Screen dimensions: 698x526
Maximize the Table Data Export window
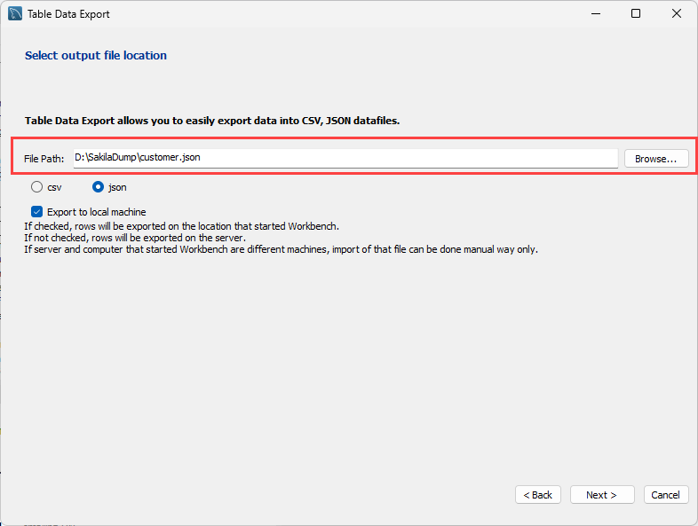click(636, 14)
